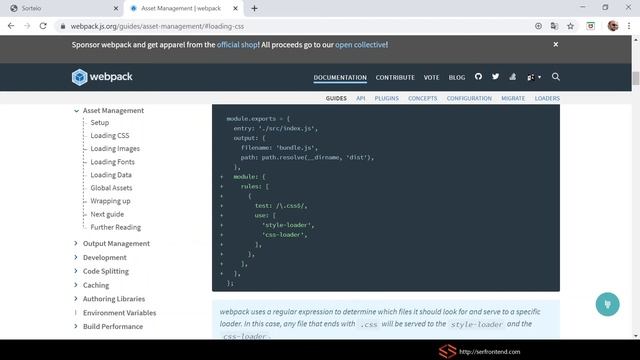The image size is (640, 360).
Task: Open the webpack Twitter icon link
Action: (x=495, y=77)
